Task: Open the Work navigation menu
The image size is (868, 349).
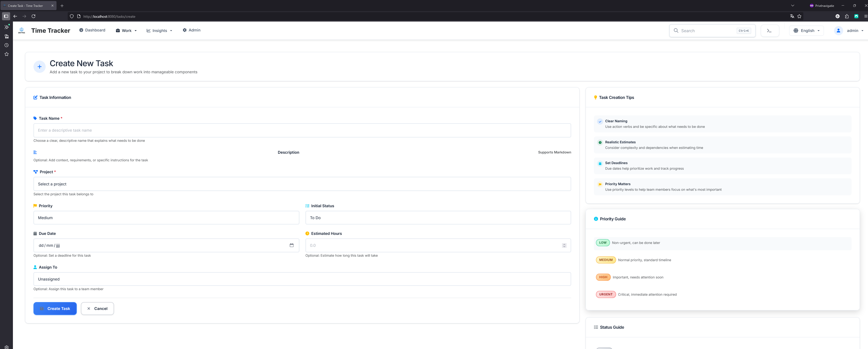Action: click(126, 31)
